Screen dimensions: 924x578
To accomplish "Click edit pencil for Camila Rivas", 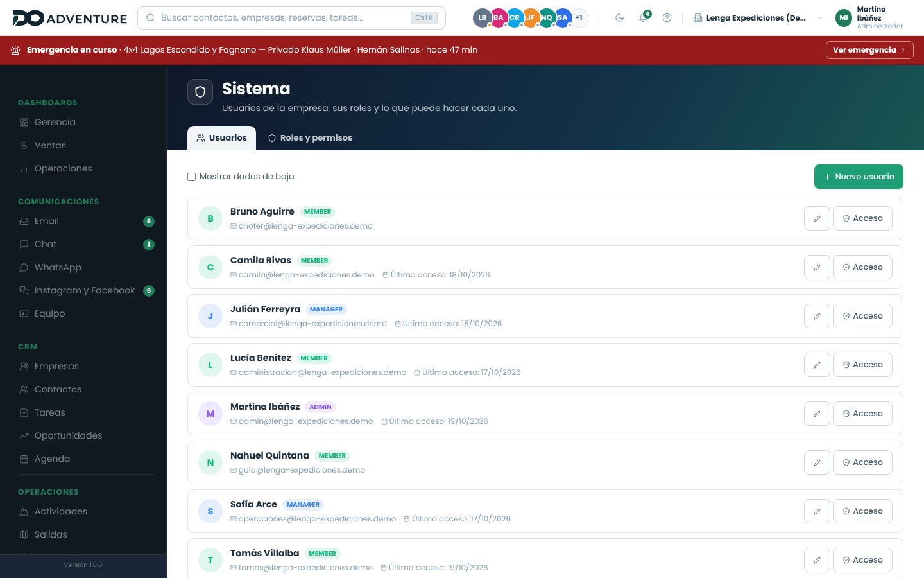I will coord(817,267).
